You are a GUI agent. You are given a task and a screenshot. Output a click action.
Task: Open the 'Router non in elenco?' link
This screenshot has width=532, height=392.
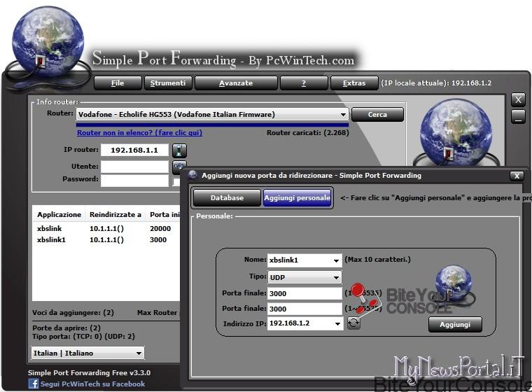[x=139, y=133]
